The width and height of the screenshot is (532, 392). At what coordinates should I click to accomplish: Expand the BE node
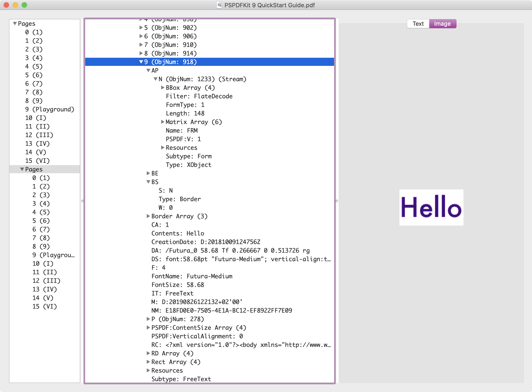click(x=149, y=173)
